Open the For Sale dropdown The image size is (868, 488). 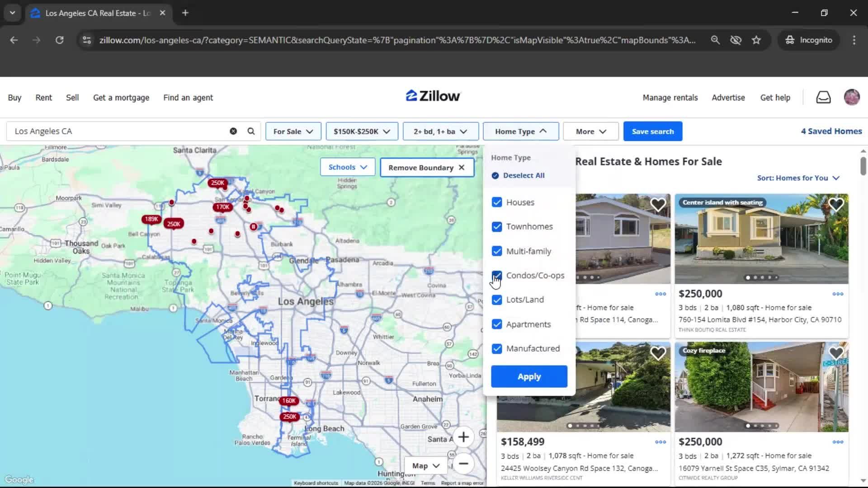(x=293, y=131)
